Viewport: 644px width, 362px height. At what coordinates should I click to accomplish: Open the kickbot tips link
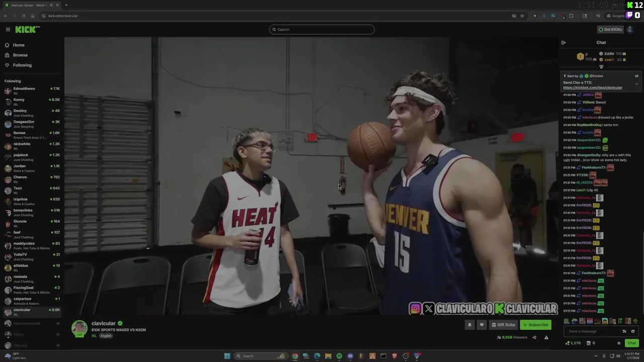[593, 87]
